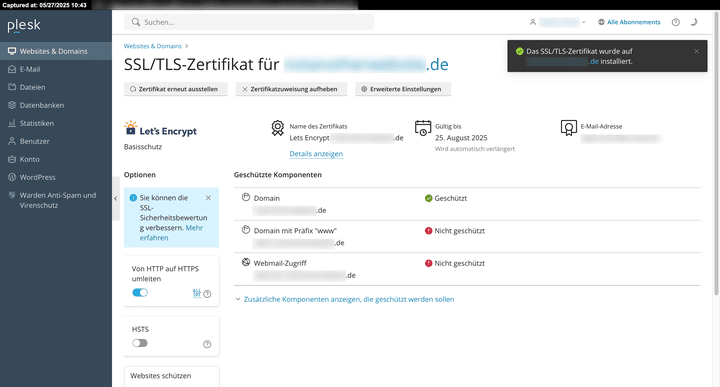Click the Gültig bis calendar icon
Viewport: 720px width, 387px height.
[422, 128]
